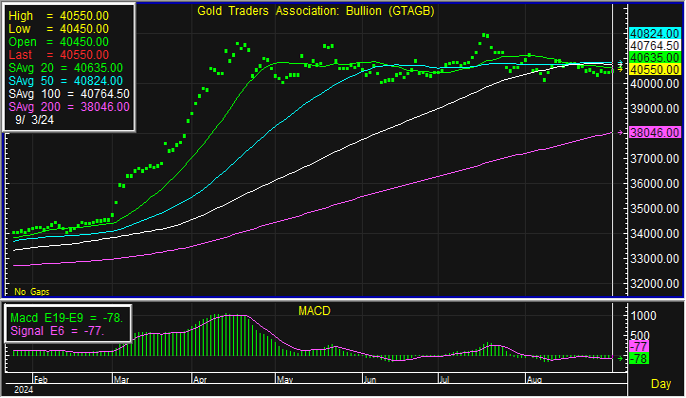Click the Apr marker on time axis
The height and width of the screenshot is (398, 686).
point(200,380)
